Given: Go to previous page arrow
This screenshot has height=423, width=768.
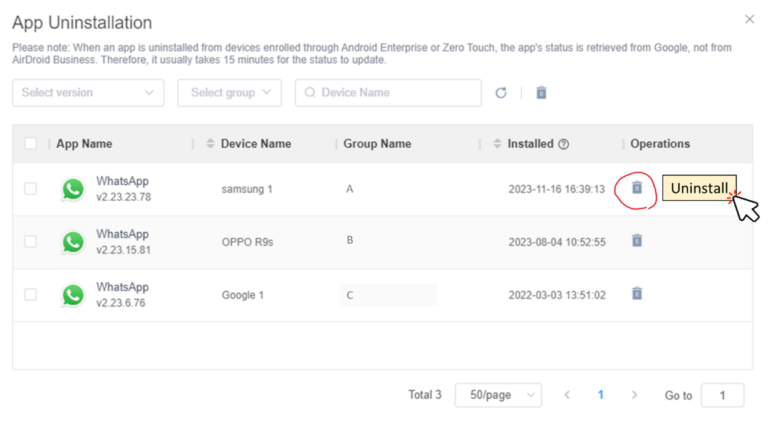Looking at the screenshot, I should pyautogui.click(x=567, y=395).
